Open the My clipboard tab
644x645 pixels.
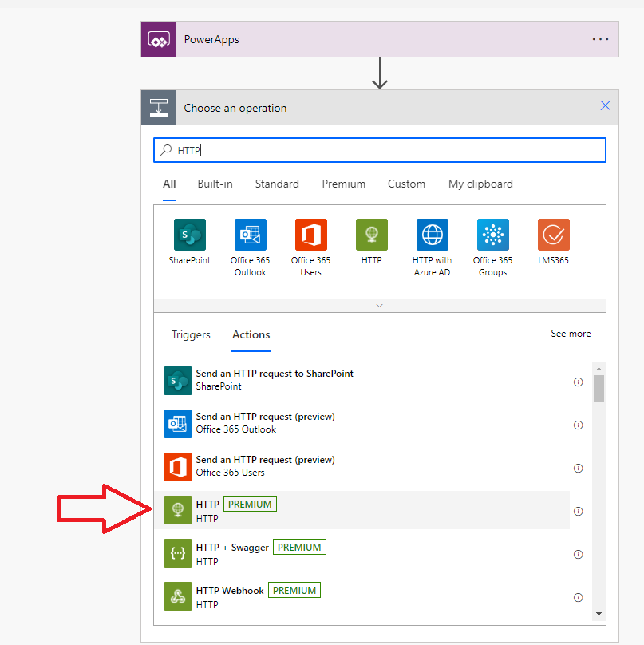(x=480, y=184)
